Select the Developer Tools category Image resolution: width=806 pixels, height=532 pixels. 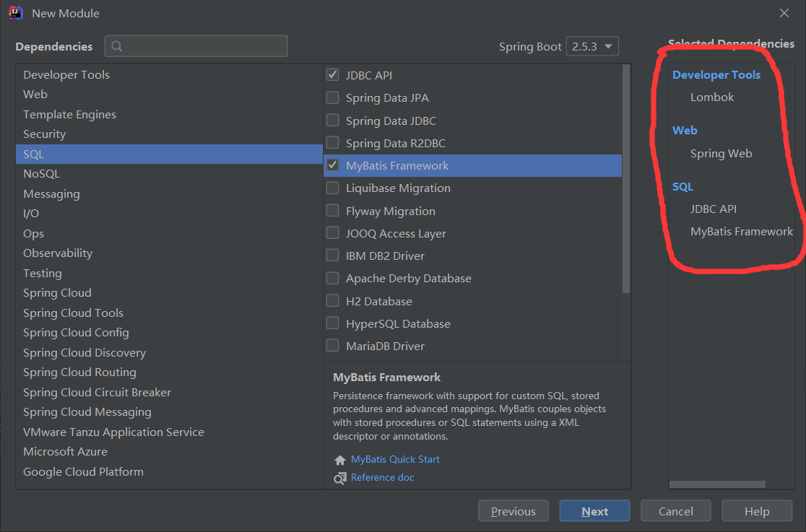pos(169,74)
